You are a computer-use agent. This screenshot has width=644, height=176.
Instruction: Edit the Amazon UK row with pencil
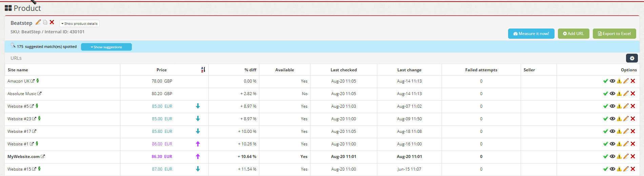(x=626, y=81)
